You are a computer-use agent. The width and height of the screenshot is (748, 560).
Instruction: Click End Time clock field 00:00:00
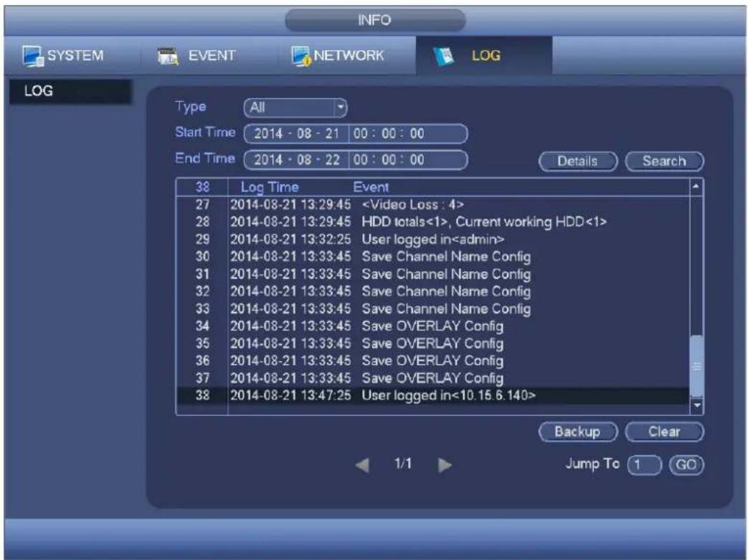(x=408, y=160)
